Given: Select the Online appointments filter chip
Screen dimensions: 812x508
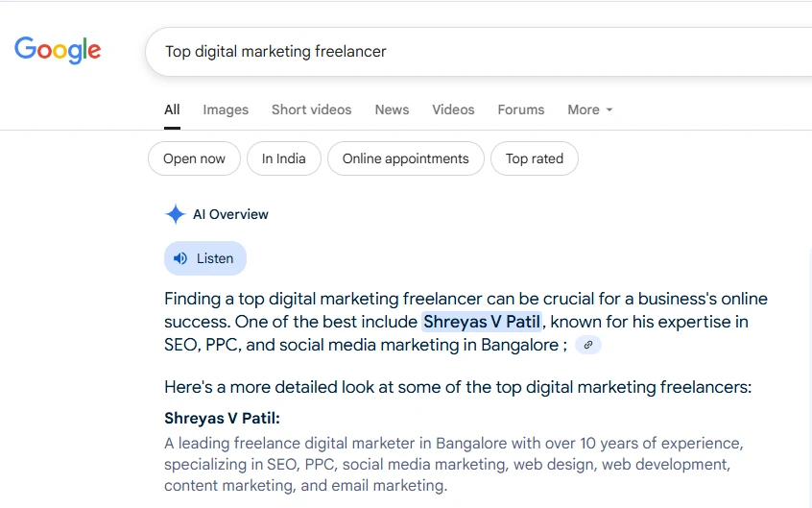Looking at the screenshot, I should pos(405,158).
